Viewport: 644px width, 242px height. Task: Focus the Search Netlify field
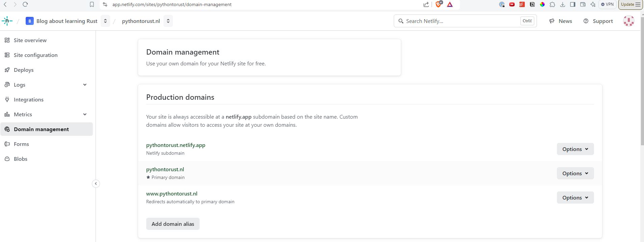pyautogui.click(x=465, y=21)
